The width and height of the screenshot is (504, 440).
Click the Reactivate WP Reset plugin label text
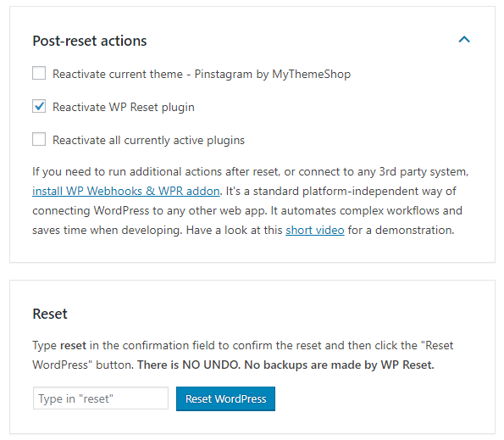(124, 107)
